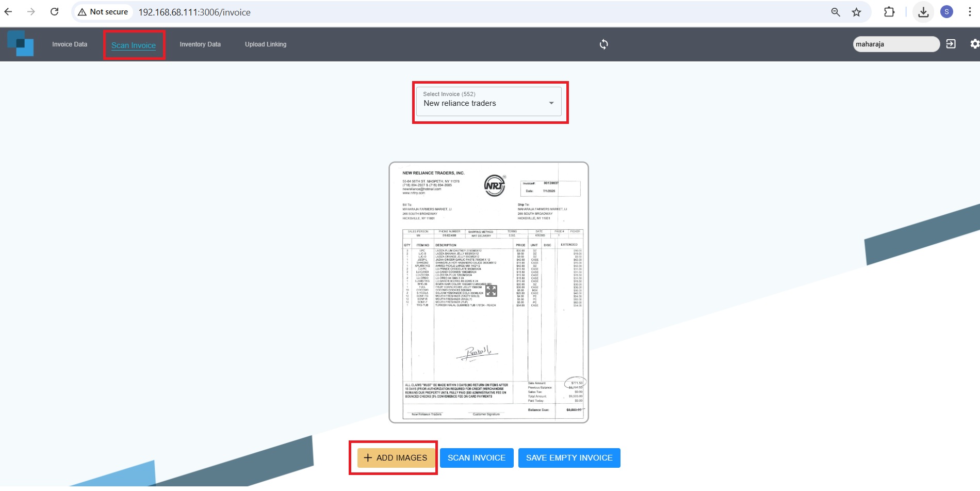This screenshot has width=980, height=491.
Task: Click the SCAN INVOICE button
Action: point(477,458)
